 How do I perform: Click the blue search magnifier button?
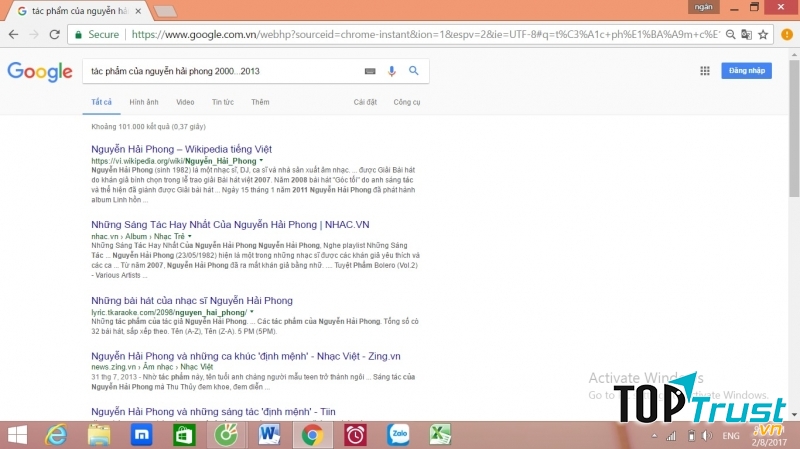pos(414,71)
